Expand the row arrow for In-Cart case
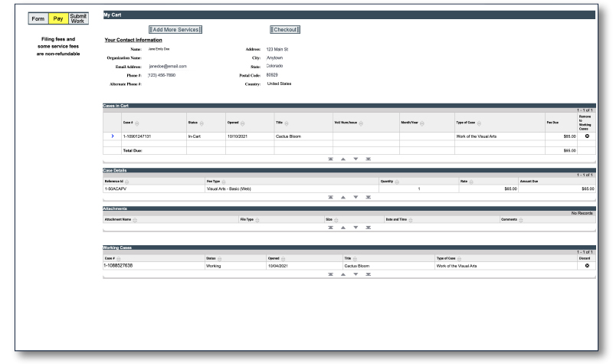The width and height of the screenshot is (613, 364). pos(113,135)
